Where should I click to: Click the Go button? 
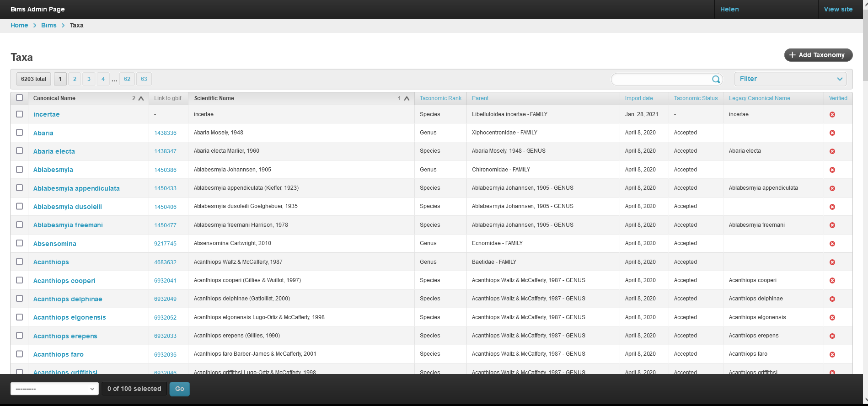179,389
